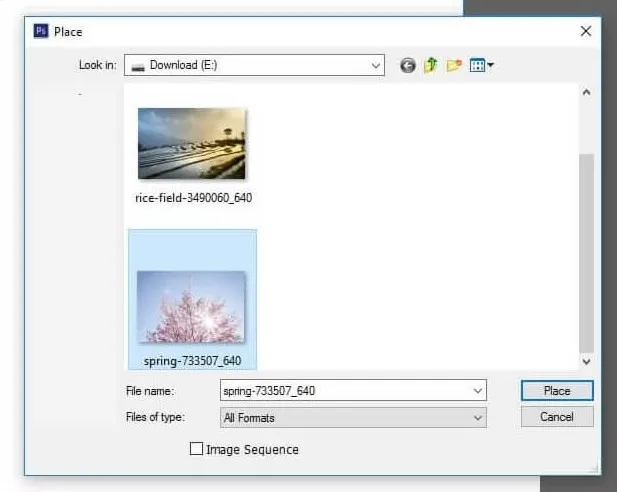Expand the Look in drive dropdown
This screenshot has height=492, width=617.
(376, 65)
